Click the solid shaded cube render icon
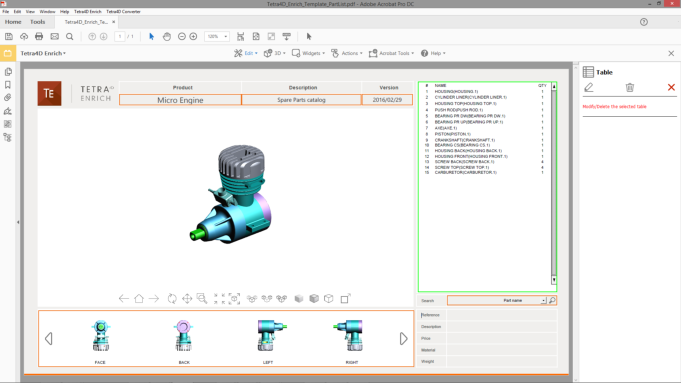This screenshot has height=383, width=681. (299, 298)
